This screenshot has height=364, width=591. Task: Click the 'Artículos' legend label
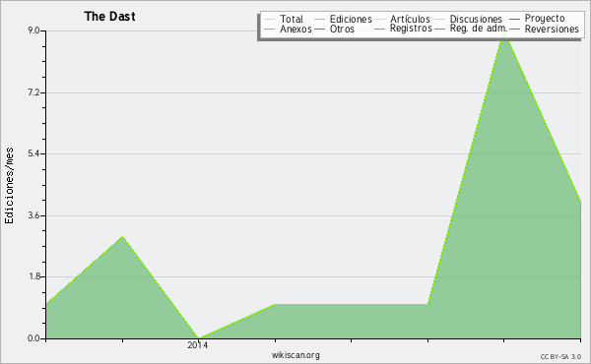pyautogui.click(x=410, y=19)
